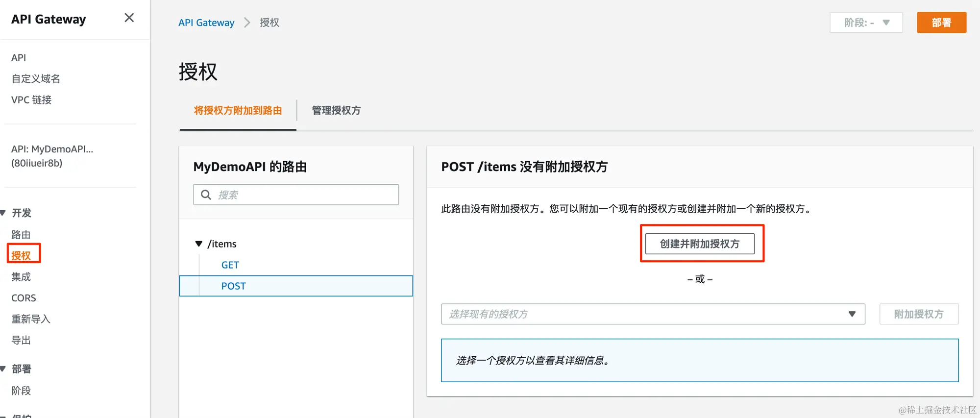The height and width of the screenshot is (418, 980).
Task: Click the /items route label
Action: click(x=222, y=244)
